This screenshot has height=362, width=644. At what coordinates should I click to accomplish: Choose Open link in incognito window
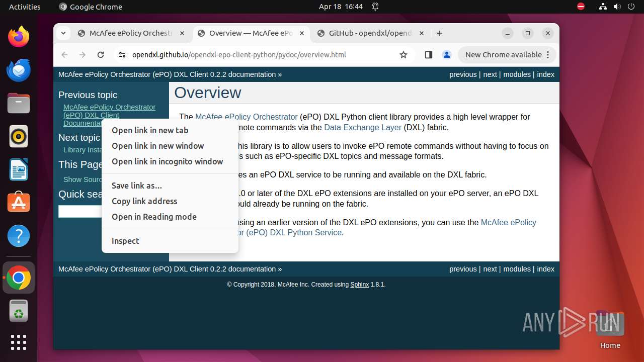click(x=170, y=161)
